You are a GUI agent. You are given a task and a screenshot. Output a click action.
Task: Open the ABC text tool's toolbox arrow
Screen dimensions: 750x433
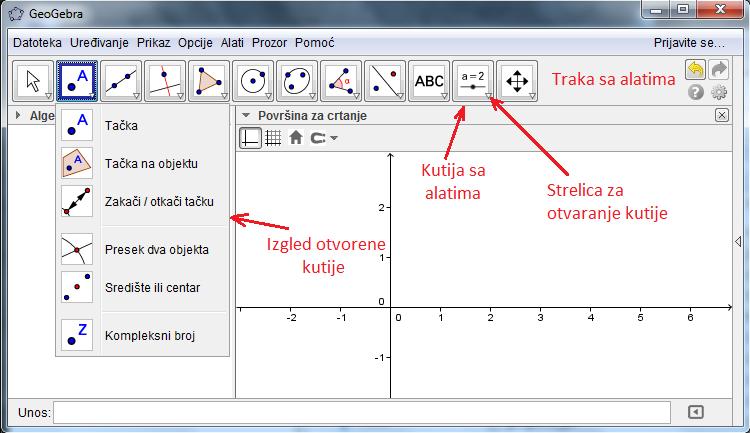tap(444, 96)
